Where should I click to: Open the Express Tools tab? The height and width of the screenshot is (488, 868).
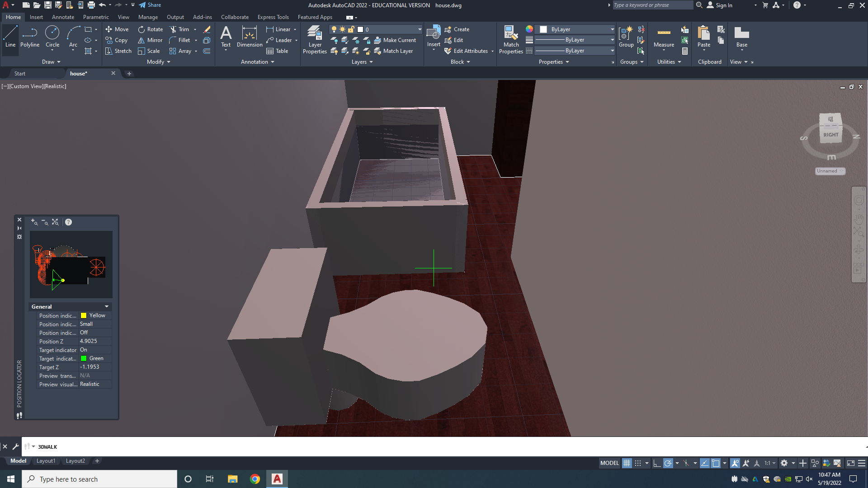click(273, 17)
